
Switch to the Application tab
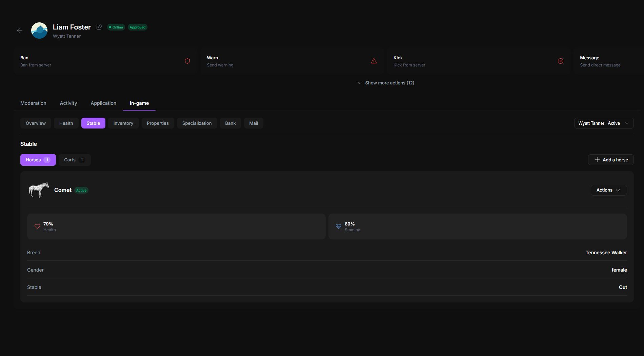coord(103,103)
